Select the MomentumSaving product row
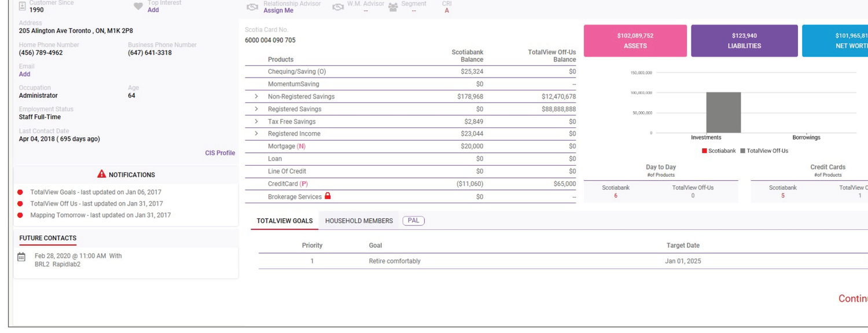 pyautogui.click(x=410, y=84)
